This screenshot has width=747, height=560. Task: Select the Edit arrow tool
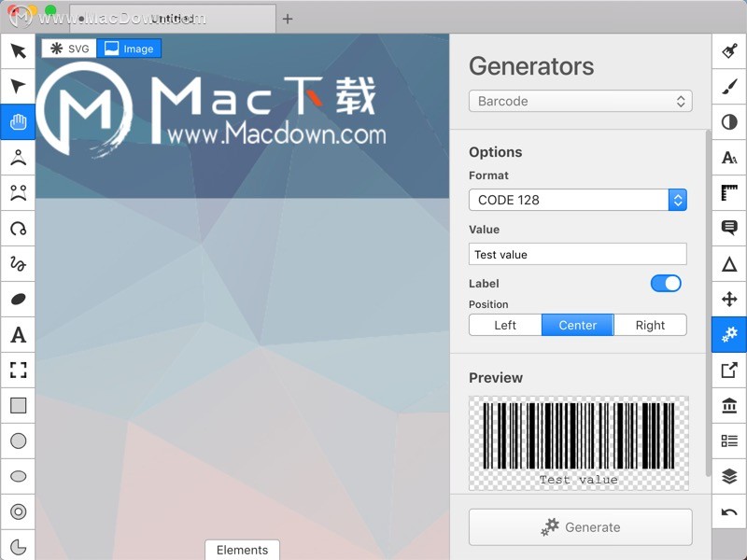(x=18, y=86)
